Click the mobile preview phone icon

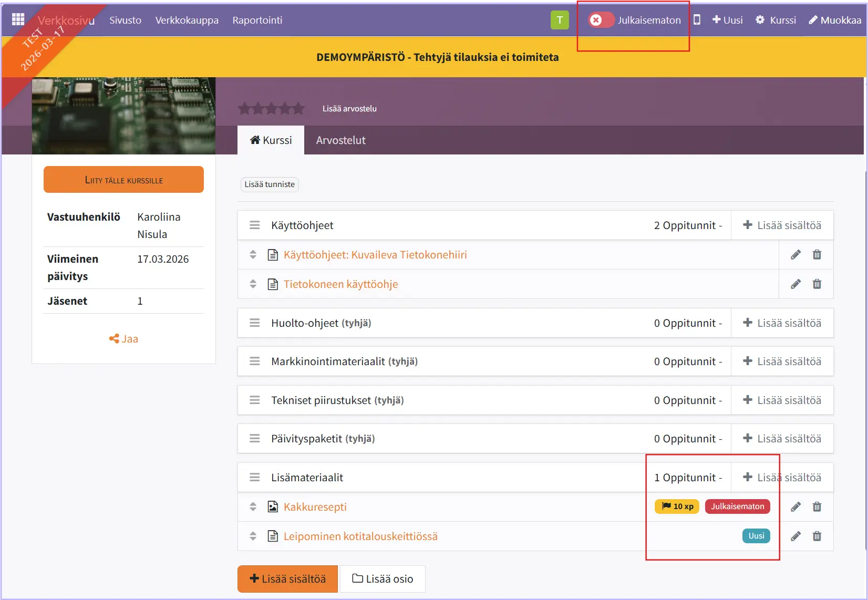(697, 20)
